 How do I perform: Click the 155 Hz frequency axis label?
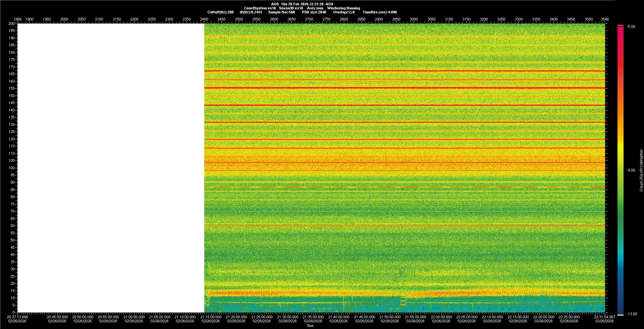point(12,88)
